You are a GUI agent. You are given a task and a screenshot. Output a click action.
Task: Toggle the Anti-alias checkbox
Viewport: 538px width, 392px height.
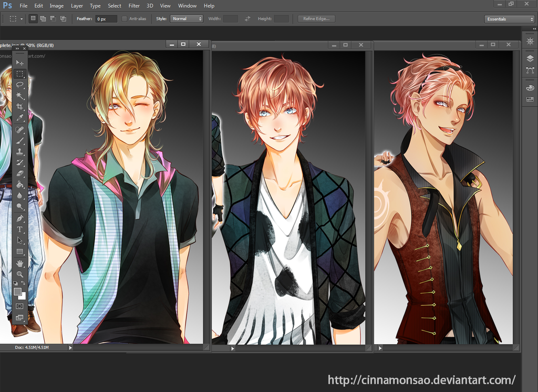124,19
